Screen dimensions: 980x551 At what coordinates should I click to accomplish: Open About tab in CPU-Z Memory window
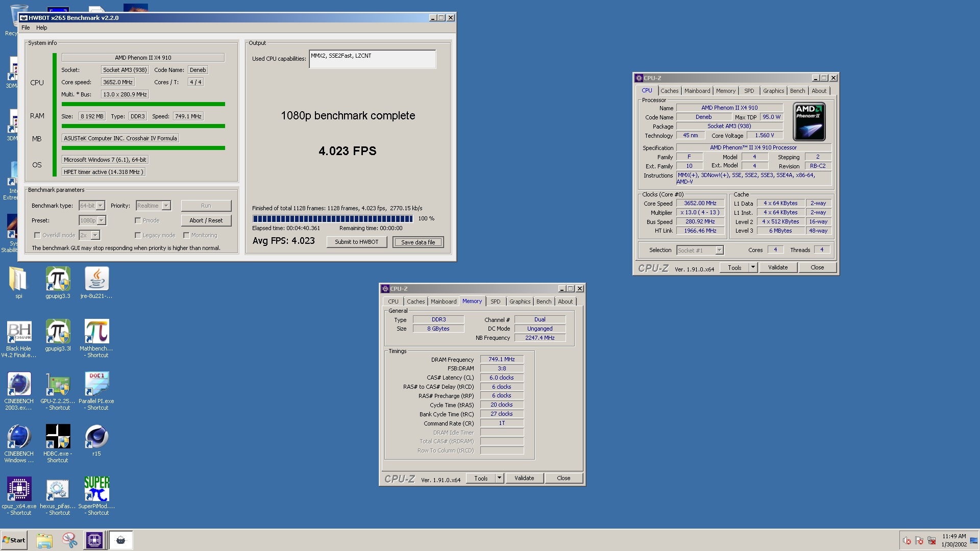[x=565, y=302]
